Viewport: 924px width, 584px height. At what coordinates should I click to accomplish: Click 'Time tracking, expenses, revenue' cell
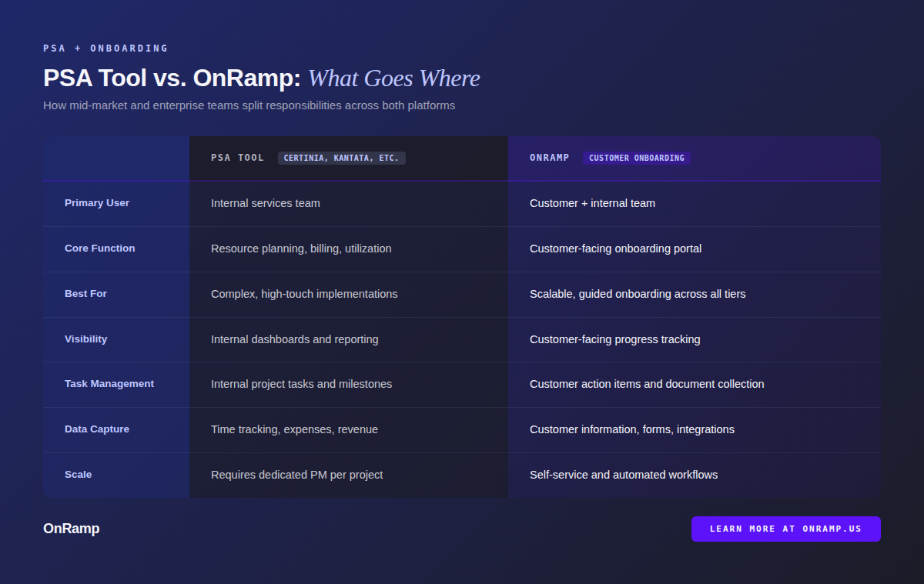[x=294, y=429]
